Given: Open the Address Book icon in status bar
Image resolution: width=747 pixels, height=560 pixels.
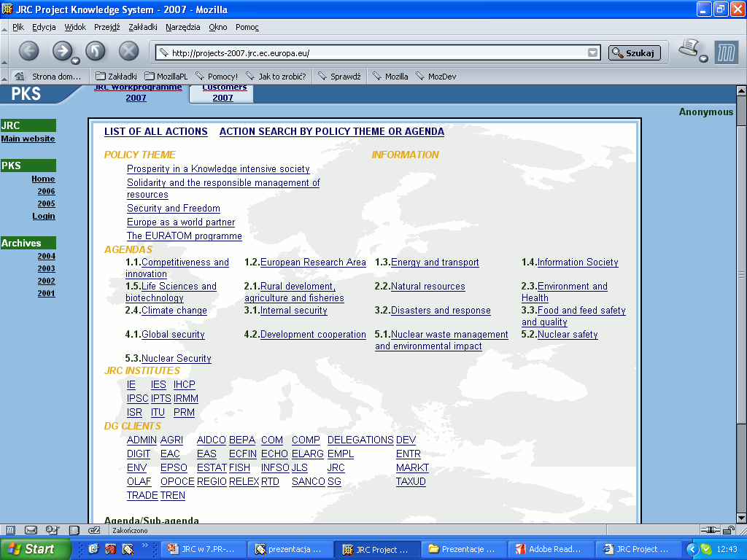Looking at the screenshot, I should coord(74,530).
